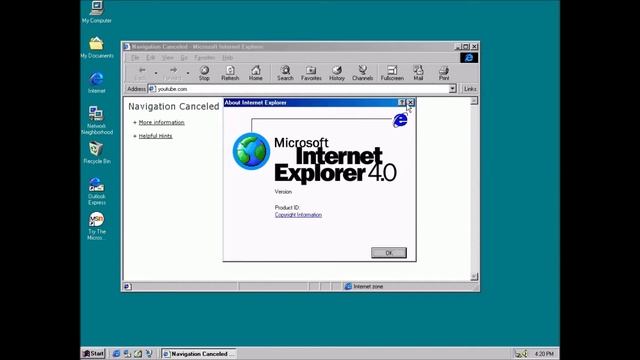Open the View menu
The width and height of the screenshot is (640, 360).
168,58
